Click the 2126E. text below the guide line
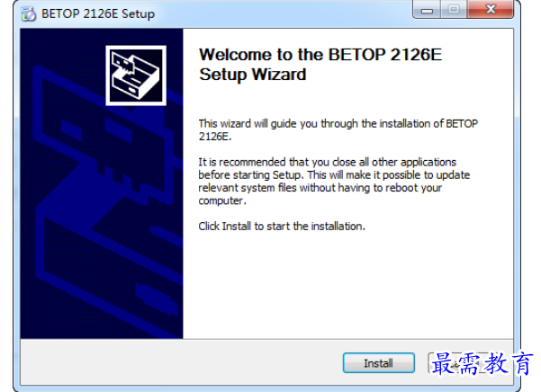This screenshot has width=541, height=392. coord(214,137)
